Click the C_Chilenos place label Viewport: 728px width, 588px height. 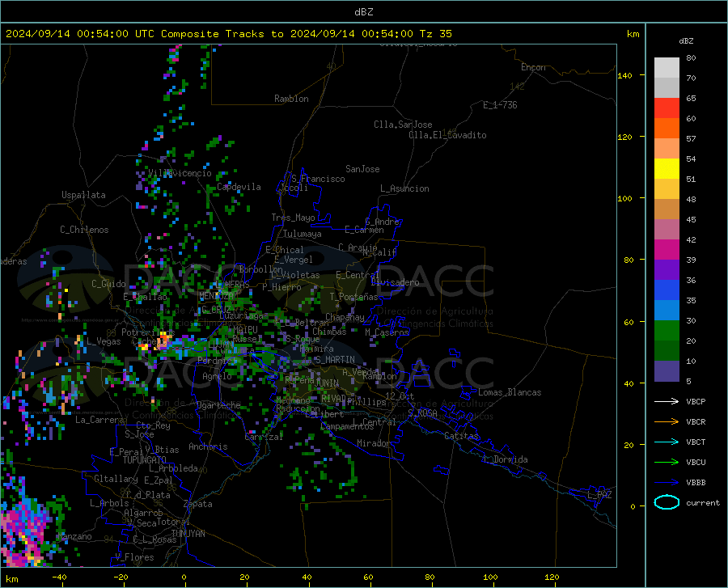point(84,230)
